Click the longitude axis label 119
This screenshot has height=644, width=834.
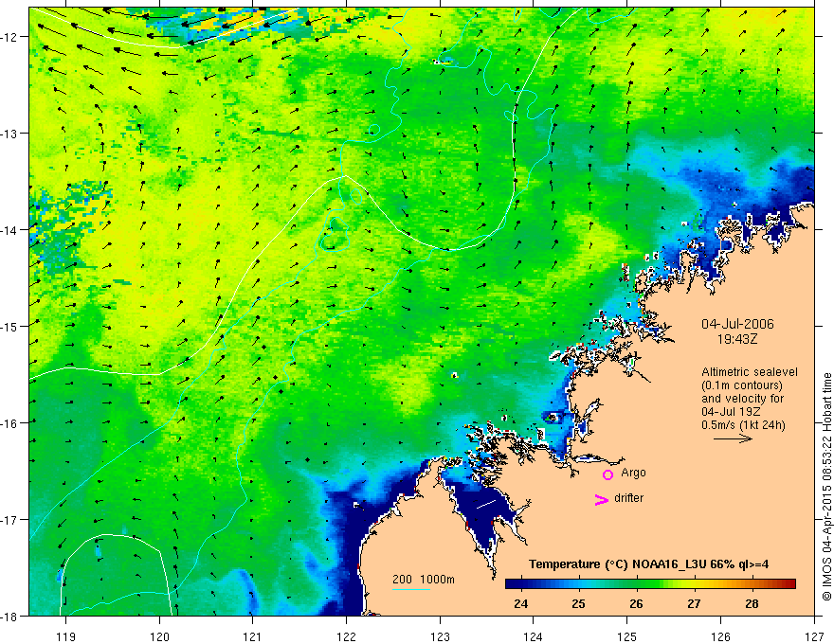[x=66, y=636]
